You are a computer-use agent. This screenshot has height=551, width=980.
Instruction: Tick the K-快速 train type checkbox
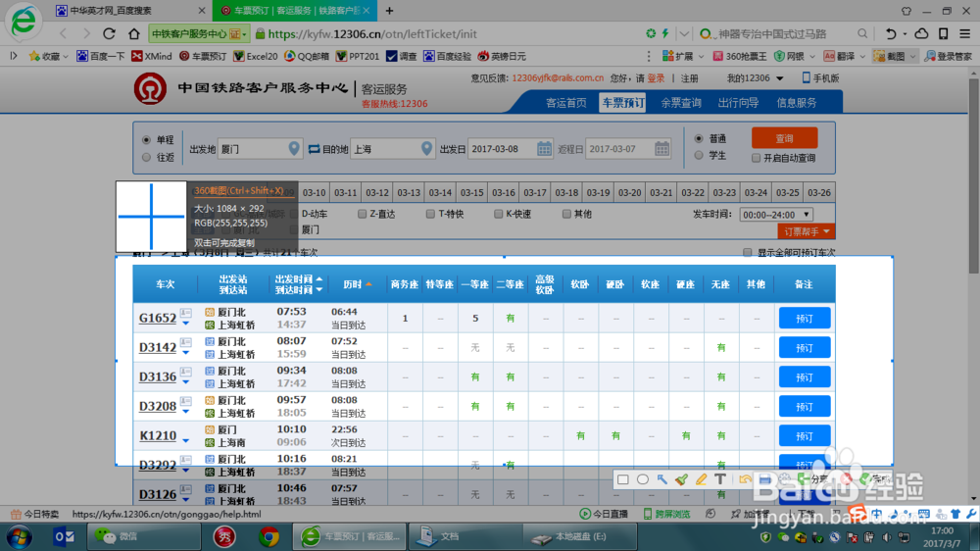(498, 214)
